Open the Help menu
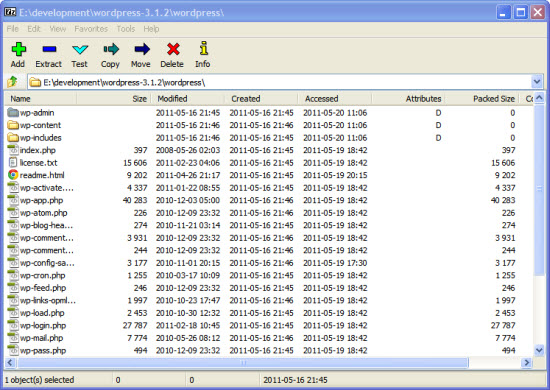The image size is (550, 390). pyautogui.click(x=151, y=29)
